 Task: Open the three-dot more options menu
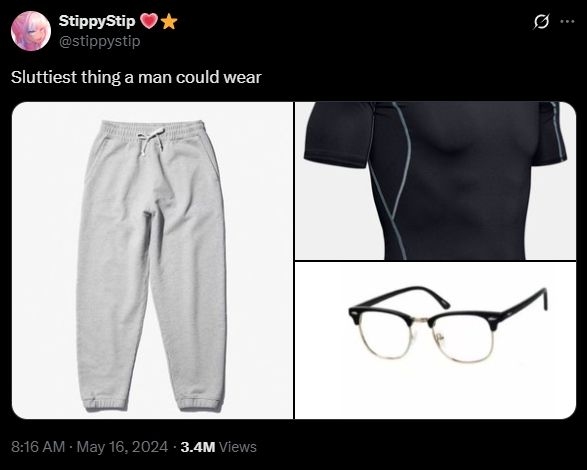(x=567, y=21)
